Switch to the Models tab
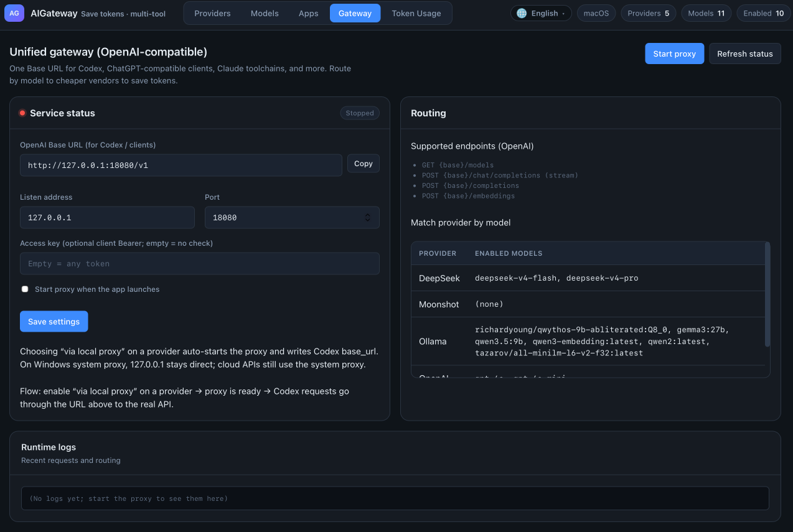Screen dimensions: 793x532 pos(265,13)
